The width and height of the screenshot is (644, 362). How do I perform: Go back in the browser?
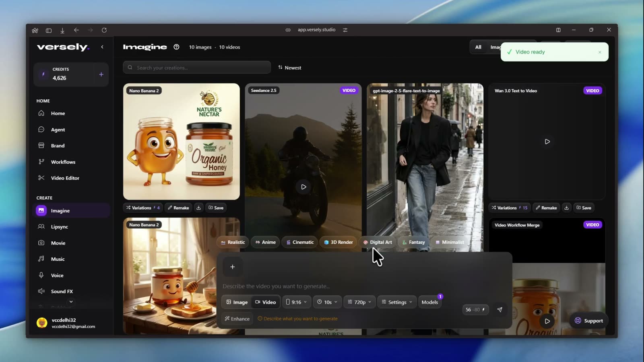[x=76, y=30]
